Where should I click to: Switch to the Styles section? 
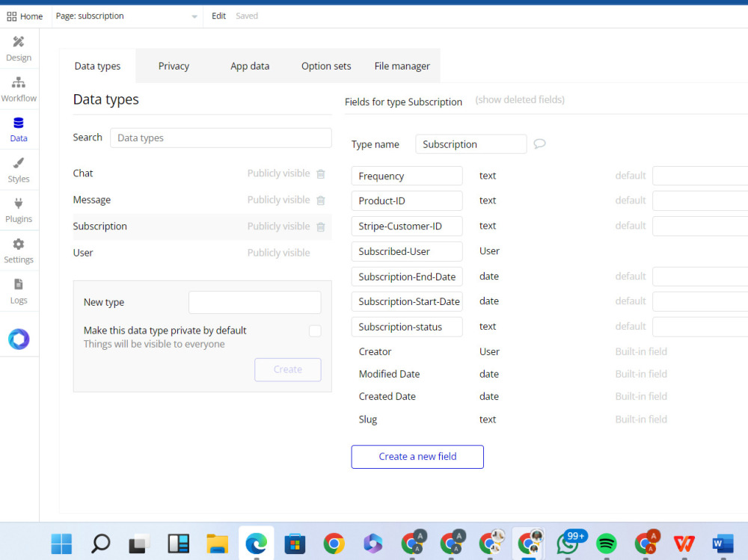pos(19,169)
